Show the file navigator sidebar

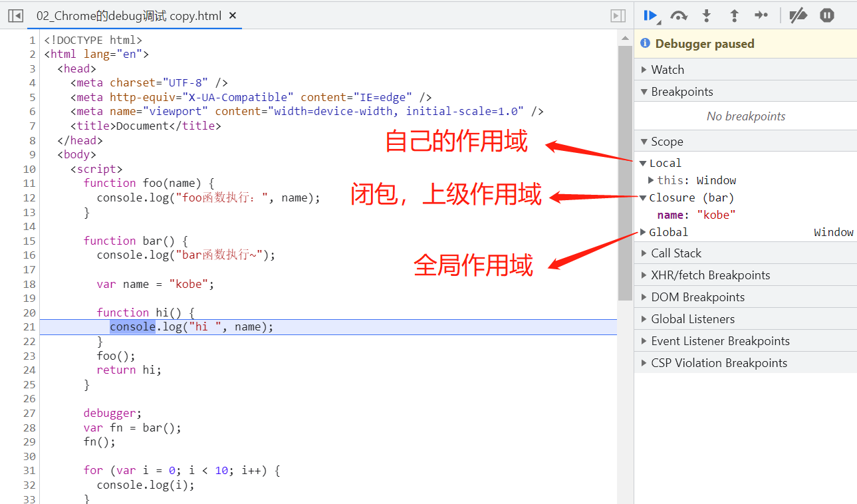coord(15,15)
